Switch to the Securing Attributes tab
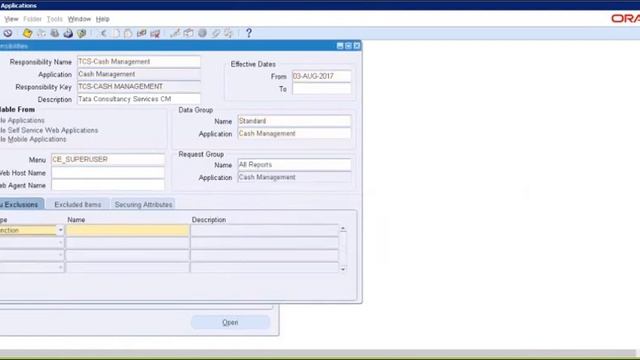The image size is (640, 360). coord(143,204)
